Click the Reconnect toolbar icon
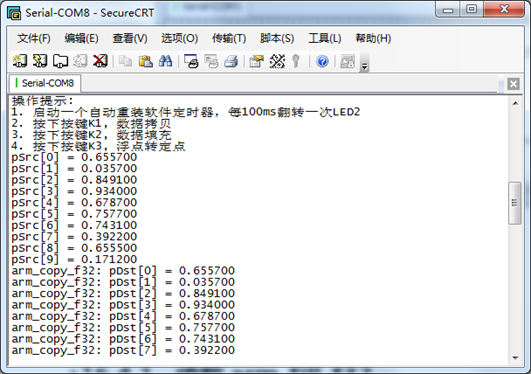 [80, 61]
